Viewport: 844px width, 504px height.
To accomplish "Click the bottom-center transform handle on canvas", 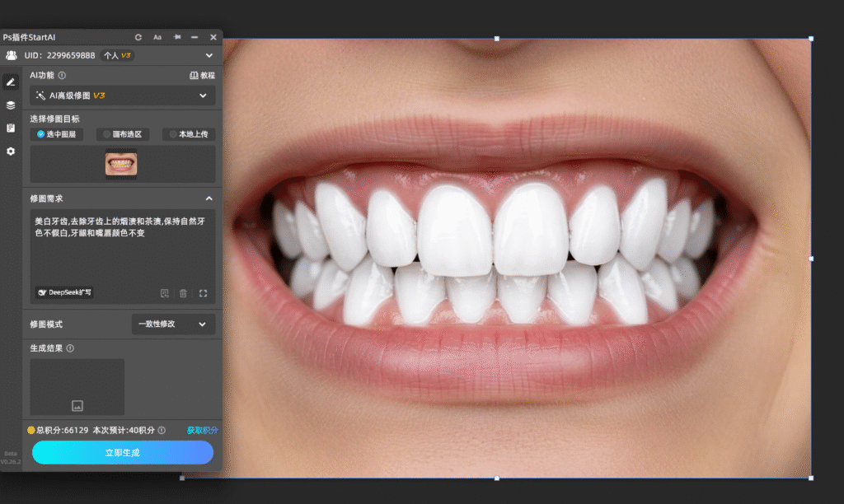I will pos(497,478).
